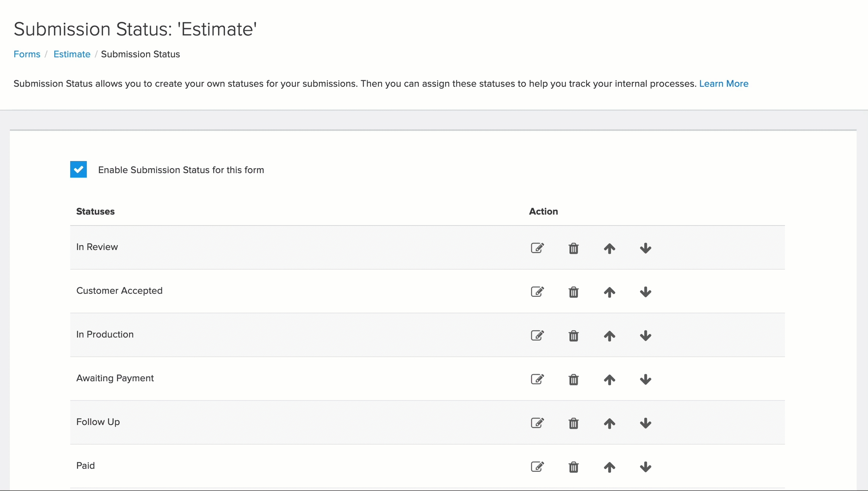868x491 pixels.
Task: Move Paid status down
Action: click(646, 467)
